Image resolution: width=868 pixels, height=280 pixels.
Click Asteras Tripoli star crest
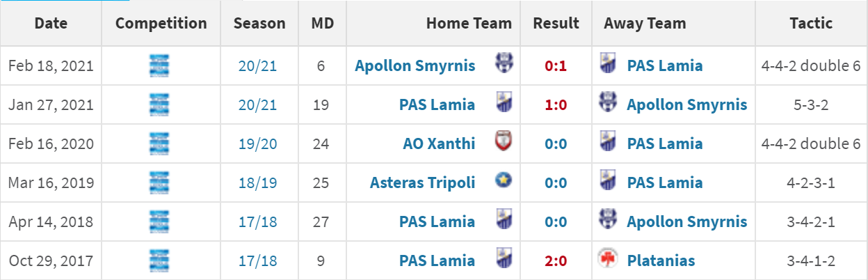tap(503, 182)
